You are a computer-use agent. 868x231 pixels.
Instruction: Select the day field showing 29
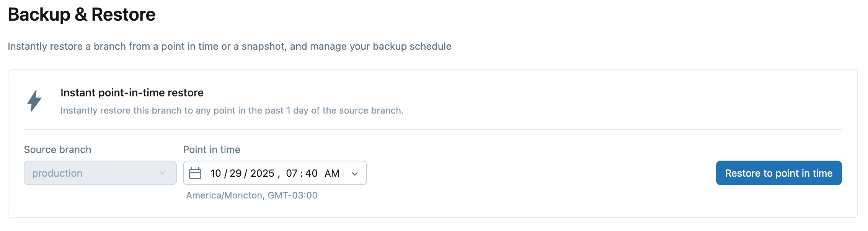pos(236,173)
